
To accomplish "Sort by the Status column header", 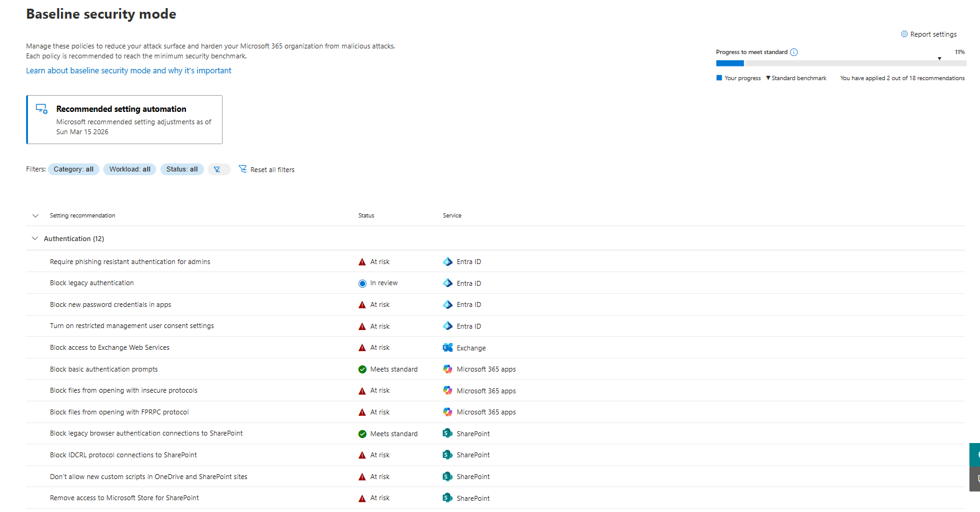I will click(366, 216).
